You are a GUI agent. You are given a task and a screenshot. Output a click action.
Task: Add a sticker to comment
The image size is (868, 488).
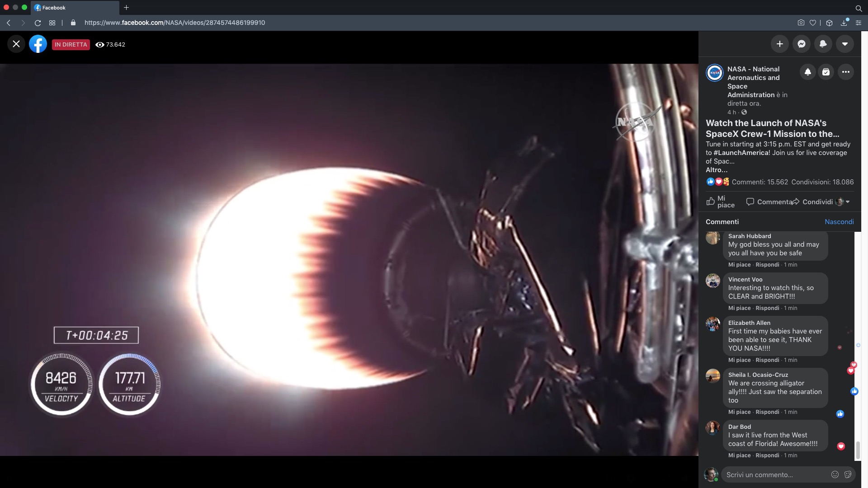coord(848,474)
